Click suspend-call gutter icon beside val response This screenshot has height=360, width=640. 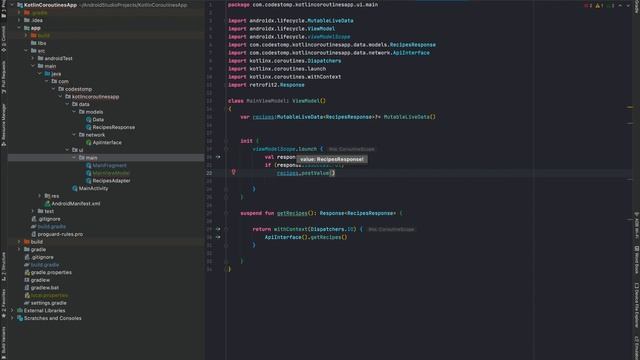coord(218,157)
